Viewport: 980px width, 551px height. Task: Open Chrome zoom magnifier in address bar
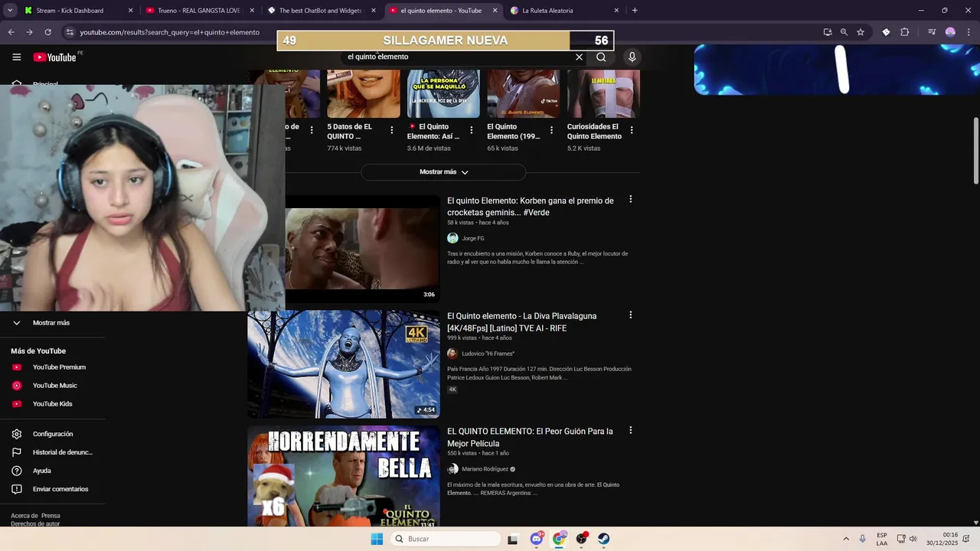click(x=844, y=32)
